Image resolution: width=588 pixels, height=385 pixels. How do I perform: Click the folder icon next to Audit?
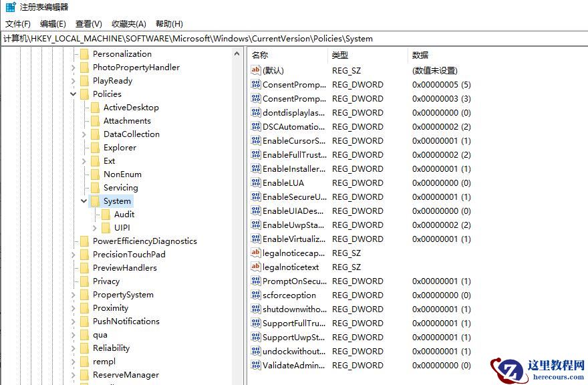(x=107, y=215)
